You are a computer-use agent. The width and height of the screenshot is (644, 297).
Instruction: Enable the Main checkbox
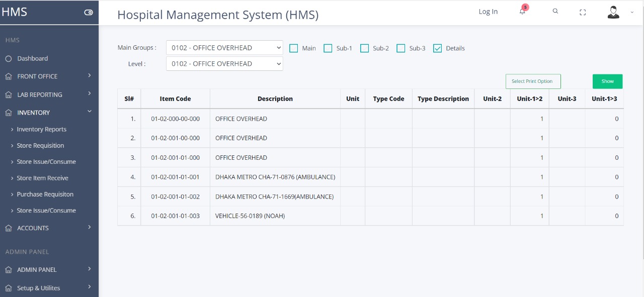293,48
